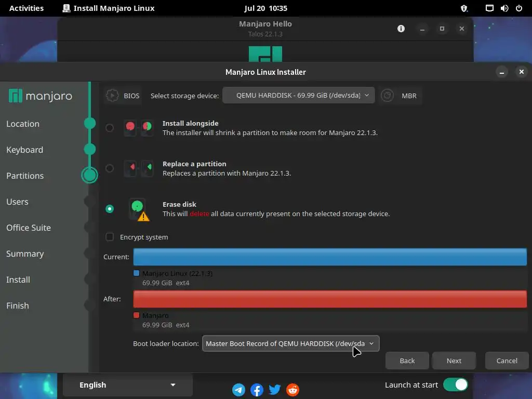The height and width of the screenshot is (399, 532).
Task: Click the MBR partition table icon
Action: pos(387,96)
